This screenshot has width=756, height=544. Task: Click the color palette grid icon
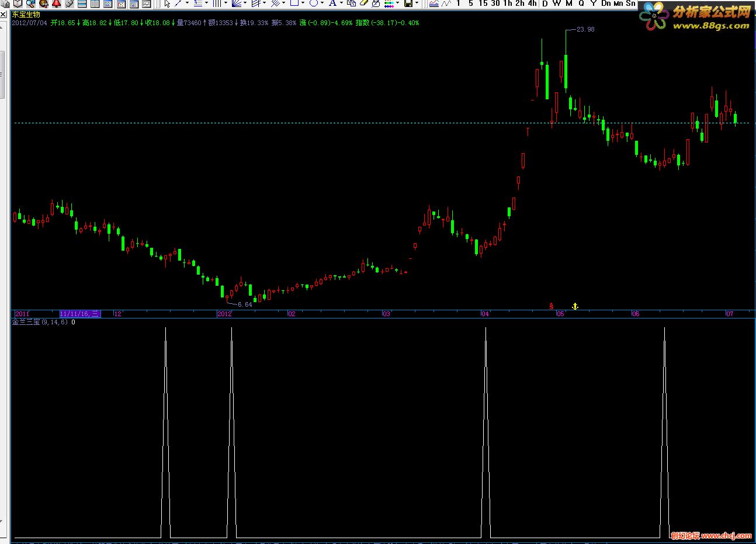coord(389,3)
